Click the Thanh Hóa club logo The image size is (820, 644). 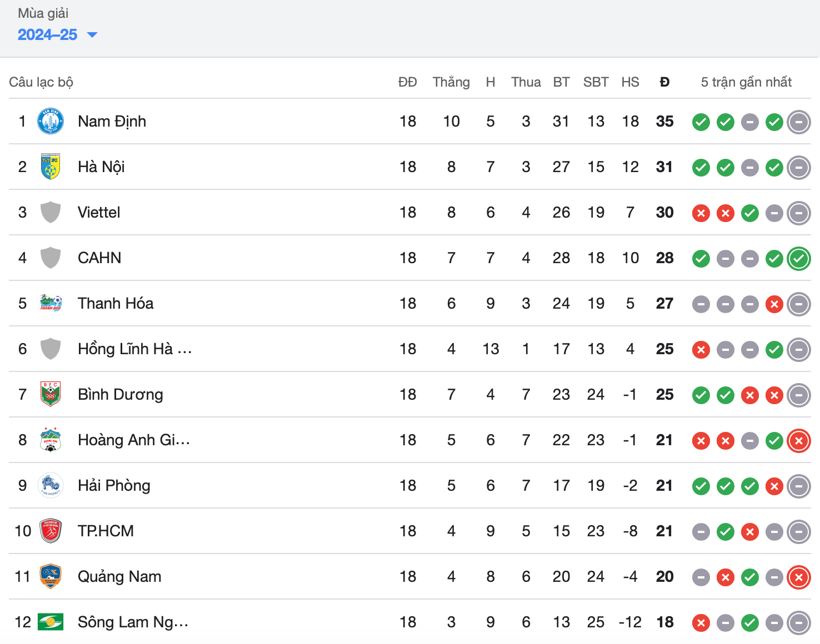pos(51,303)
